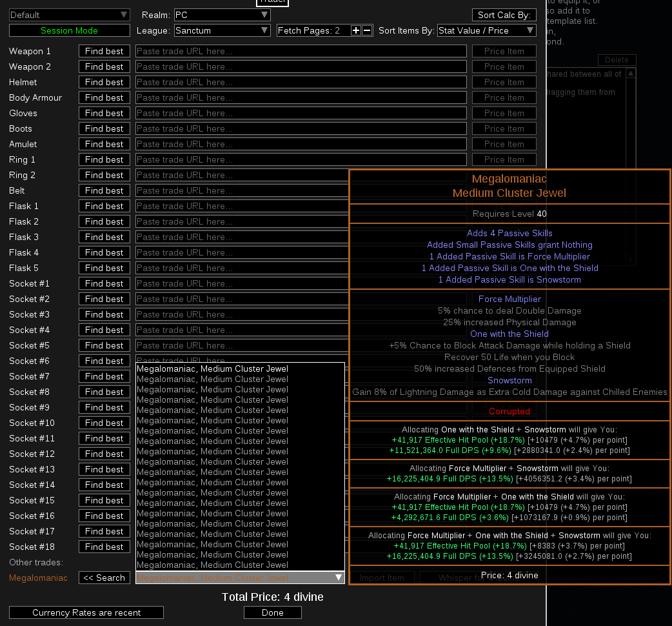Click Sort Calc By button
The width and height of the screenshot is (672, 626).
click(504, 15)
